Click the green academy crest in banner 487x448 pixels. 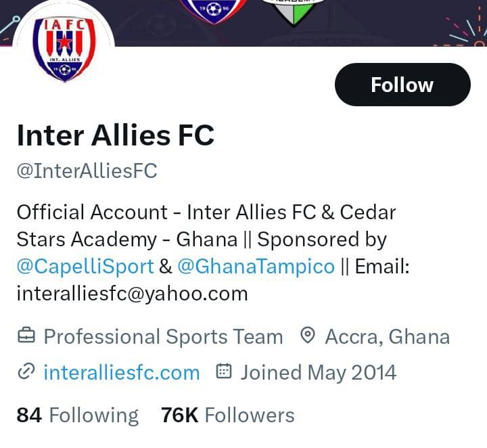[294, 10]
